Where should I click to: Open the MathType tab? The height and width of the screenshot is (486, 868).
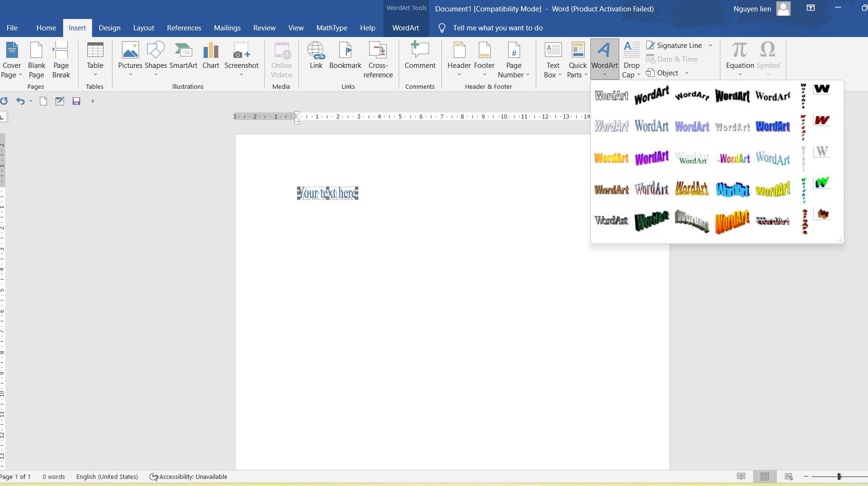(332, 28)
